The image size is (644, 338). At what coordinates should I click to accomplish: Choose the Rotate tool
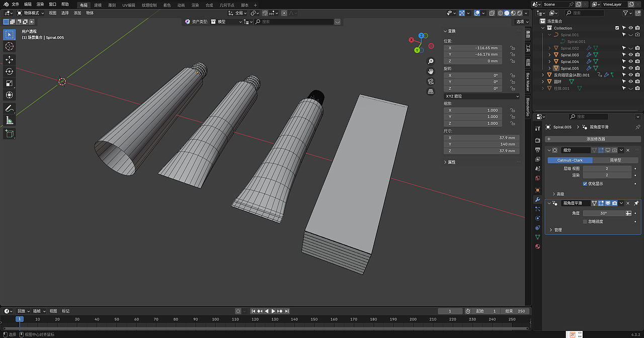tap(9, 71)
